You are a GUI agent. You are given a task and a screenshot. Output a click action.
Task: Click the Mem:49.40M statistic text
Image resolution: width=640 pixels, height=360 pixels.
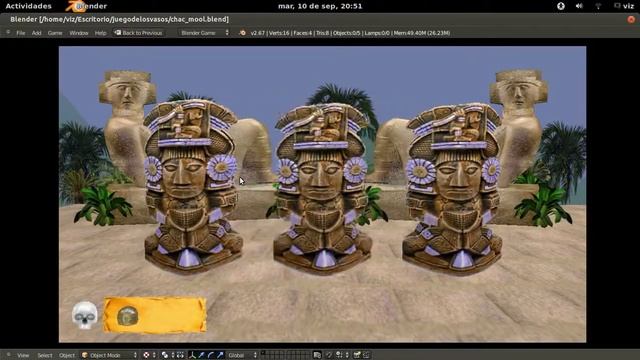422,33
